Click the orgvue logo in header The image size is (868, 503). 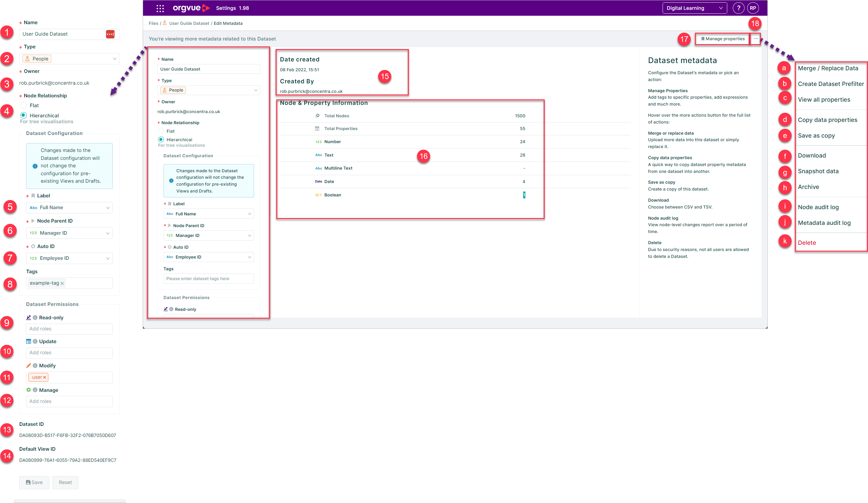191,8
